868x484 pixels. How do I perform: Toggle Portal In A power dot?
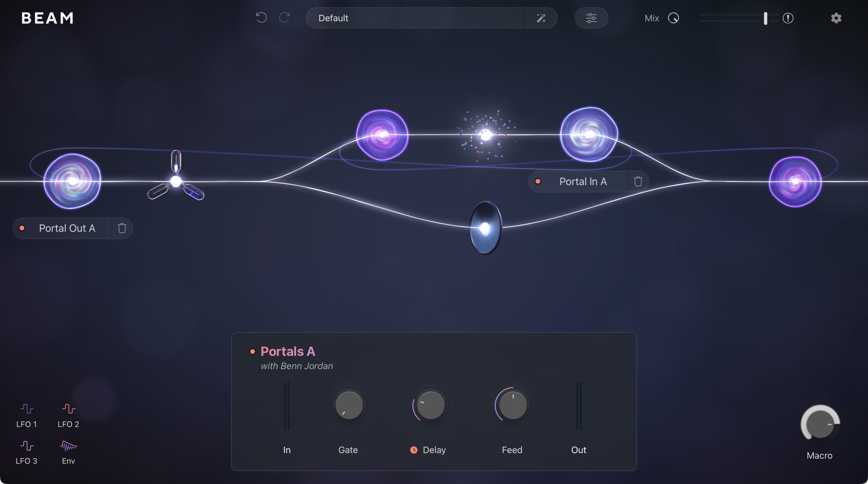[538, 181]
